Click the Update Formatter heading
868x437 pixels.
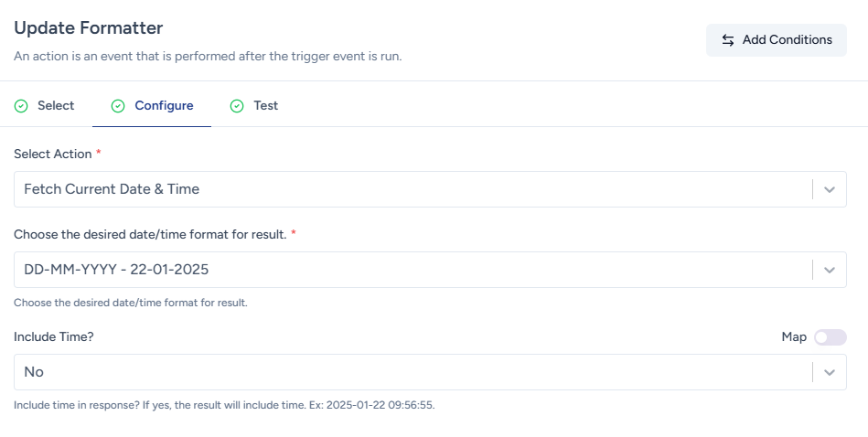pos(89,28)
